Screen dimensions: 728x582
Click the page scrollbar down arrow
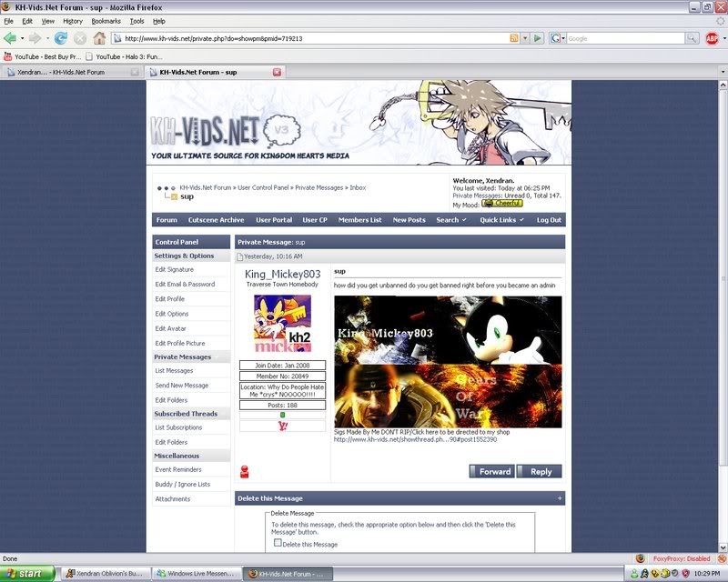point(723,547)
